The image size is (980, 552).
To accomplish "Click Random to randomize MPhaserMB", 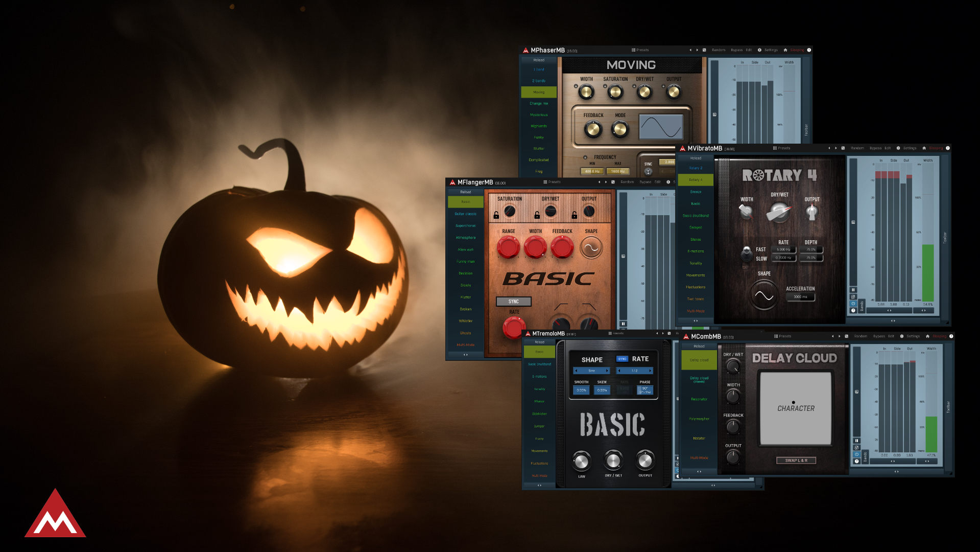I will (719, 50).
